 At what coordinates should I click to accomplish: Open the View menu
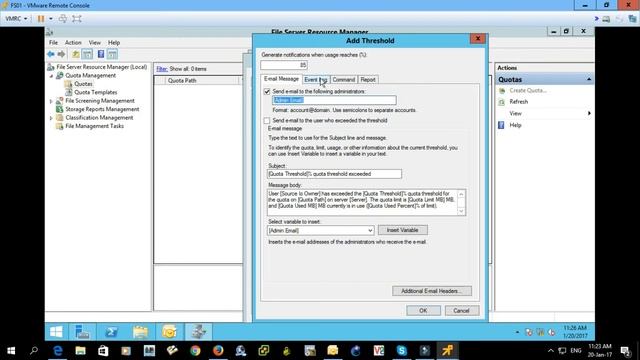[95, 42]
